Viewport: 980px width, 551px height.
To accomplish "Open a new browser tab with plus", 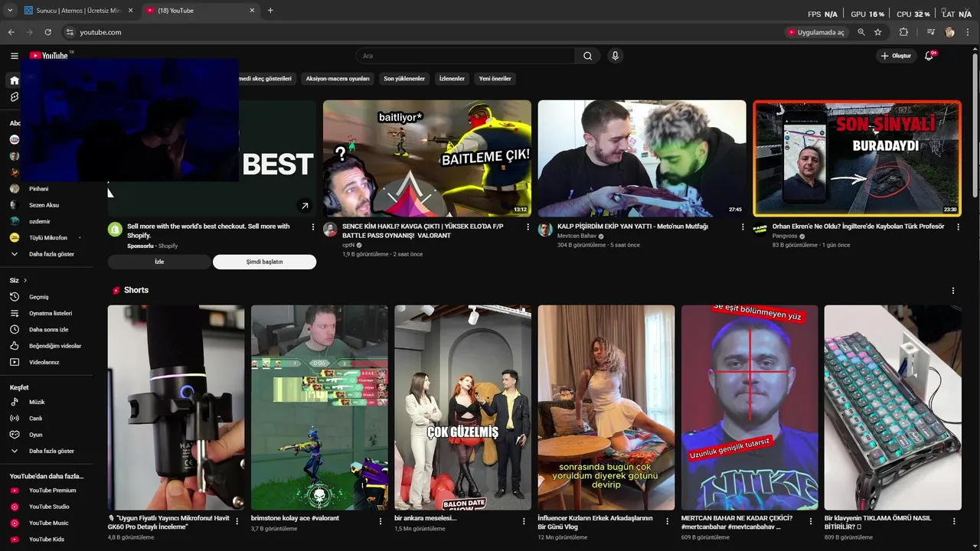I will click(270, 11).
